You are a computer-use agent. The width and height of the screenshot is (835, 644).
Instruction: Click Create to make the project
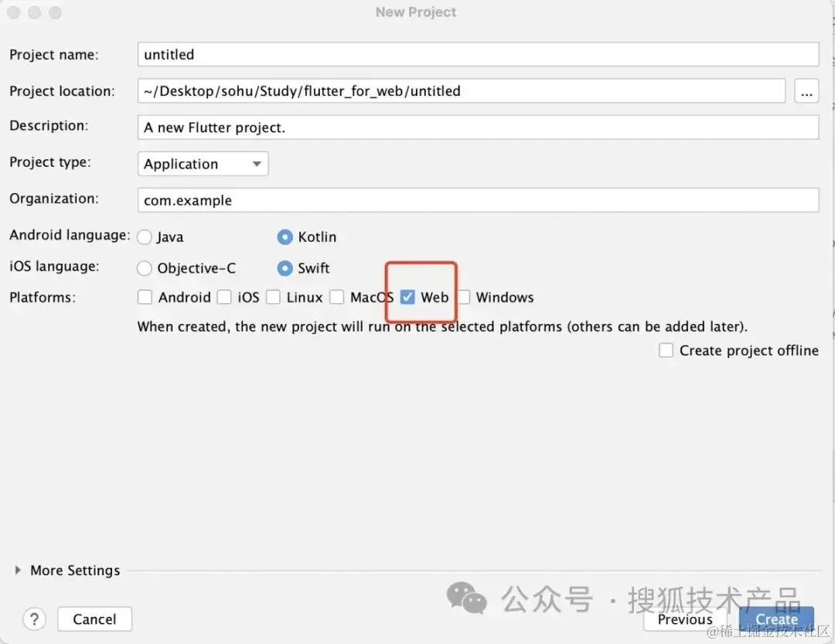(776, 619)
